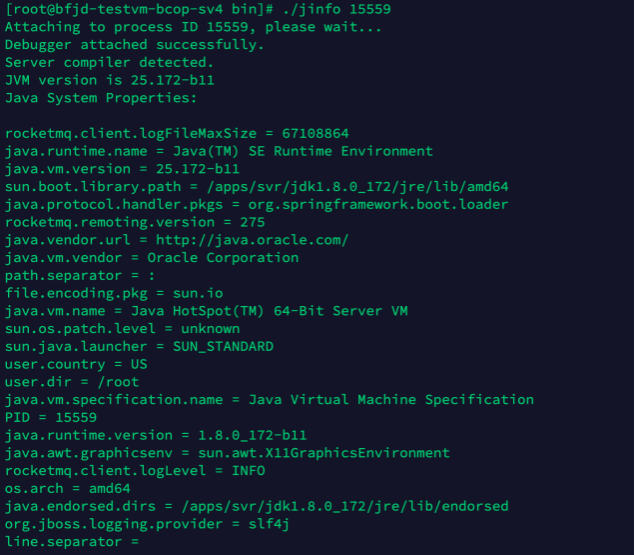The image size is (635, 555).
Task: Click the file.encoding.pkg value sun.io
Action: click(x=198, y=293)
